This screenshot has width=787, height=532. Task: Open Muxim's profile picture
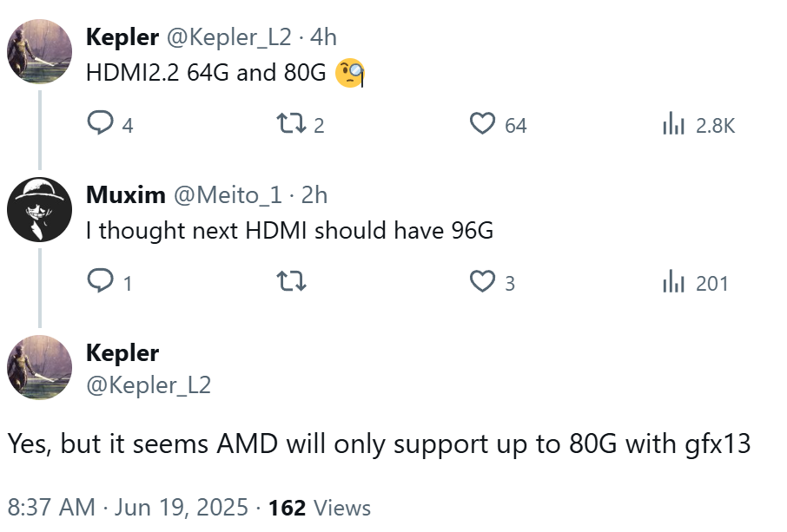click(39, 209)
